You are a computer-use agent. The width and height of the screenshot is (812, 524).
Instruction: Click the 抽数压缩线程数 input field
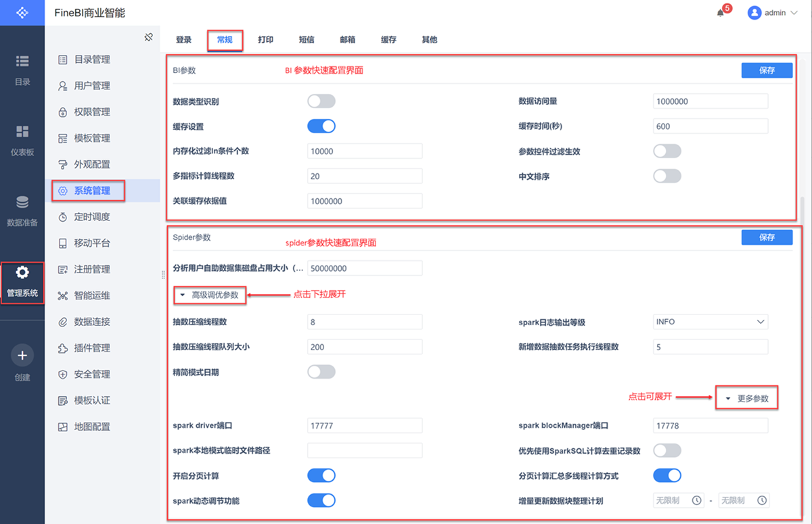(365, 322)
